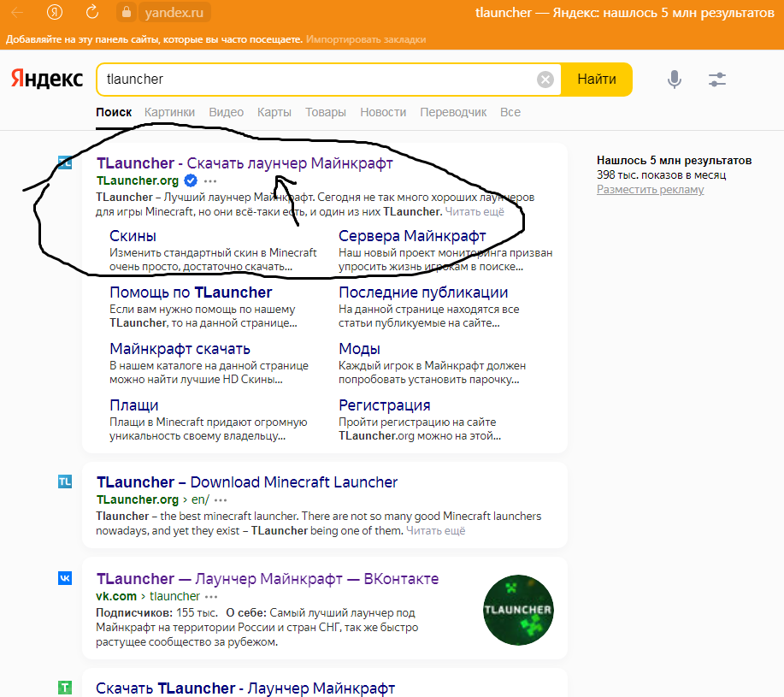Click the verified checkmark badge near TLauncher.org
Viewport: 784px width, 697px height.
(191, 180)
